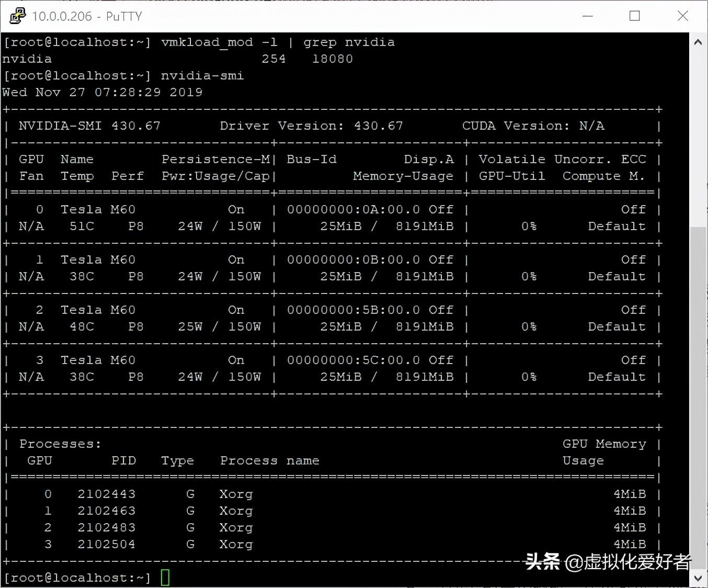Click bus id 00000000:5B:00.0
The image size is (708, 588).
pyautogui.click(x=353, y=310)
